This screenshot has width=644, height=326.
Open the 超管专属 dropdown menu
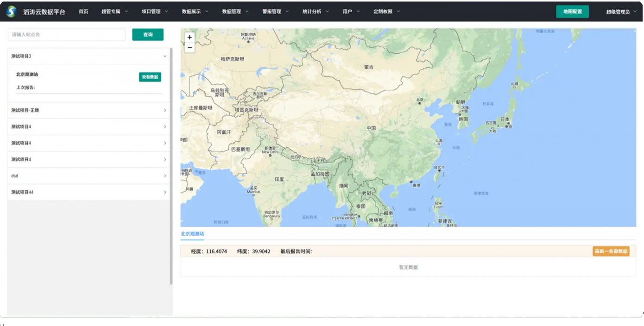(x=114, y=12)
